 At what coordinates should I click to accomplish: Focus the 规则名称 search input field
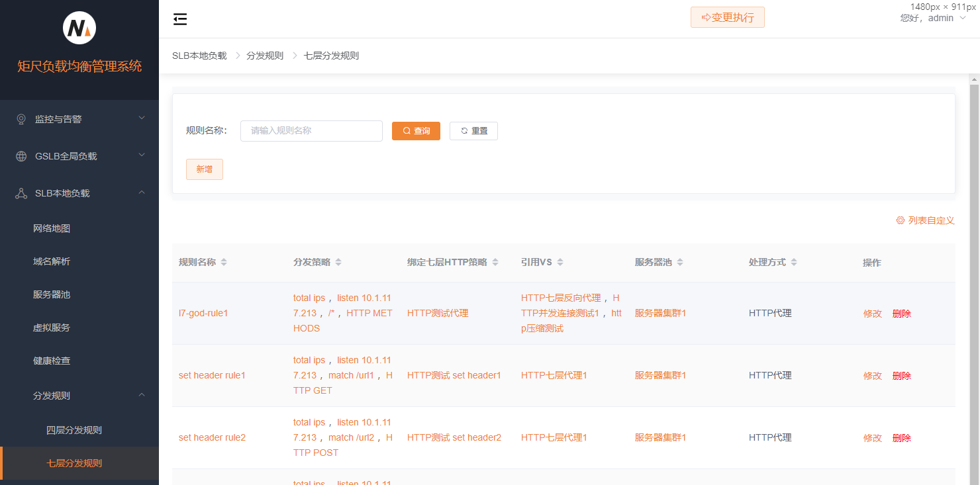pos(311,131)
